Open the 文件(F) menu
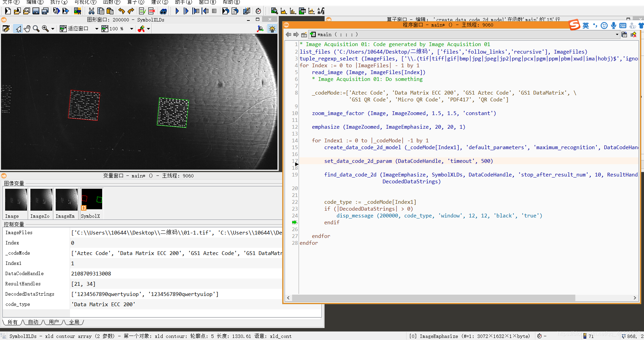The height and width of the screenshot is (340, 644). 11,2
